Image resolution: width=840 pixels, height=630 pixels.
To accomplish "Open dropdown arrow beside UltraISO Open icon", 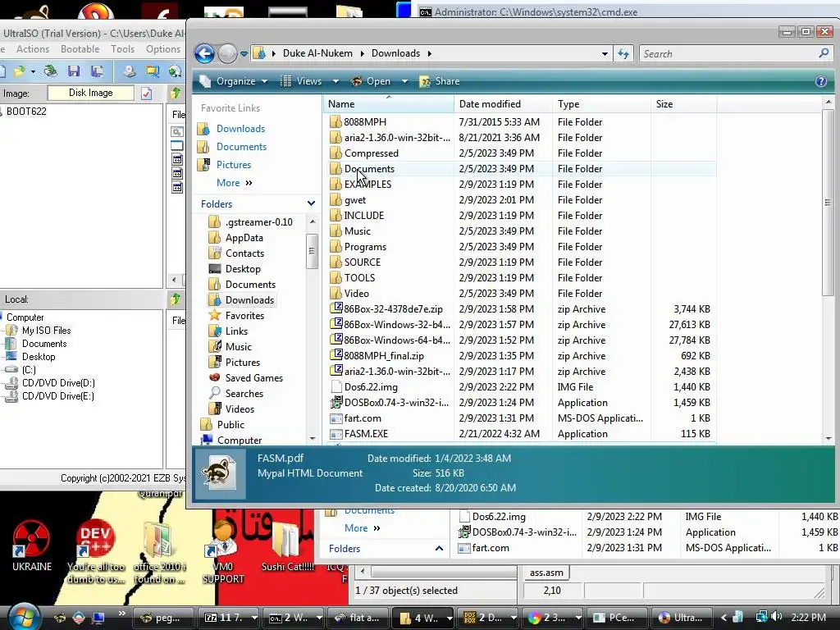I will [x=33, y=71].
